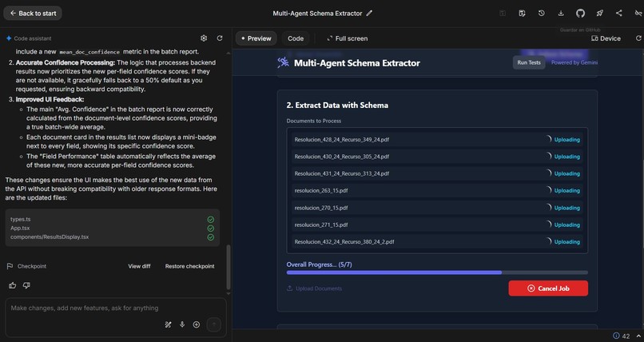Select resolucion_271_15.pdf row

pyautogui.click(x=437, y=225)
